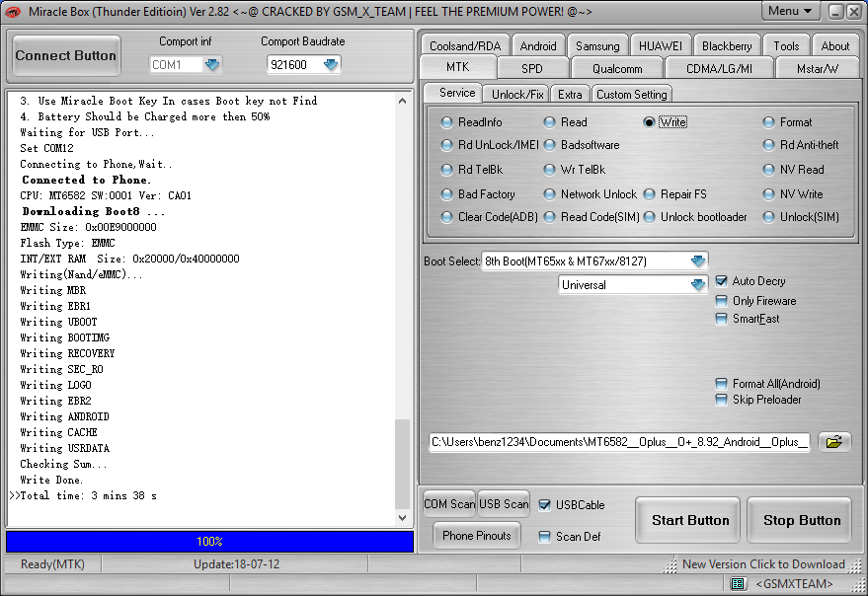Click the USB Scan button

(504, 504)
